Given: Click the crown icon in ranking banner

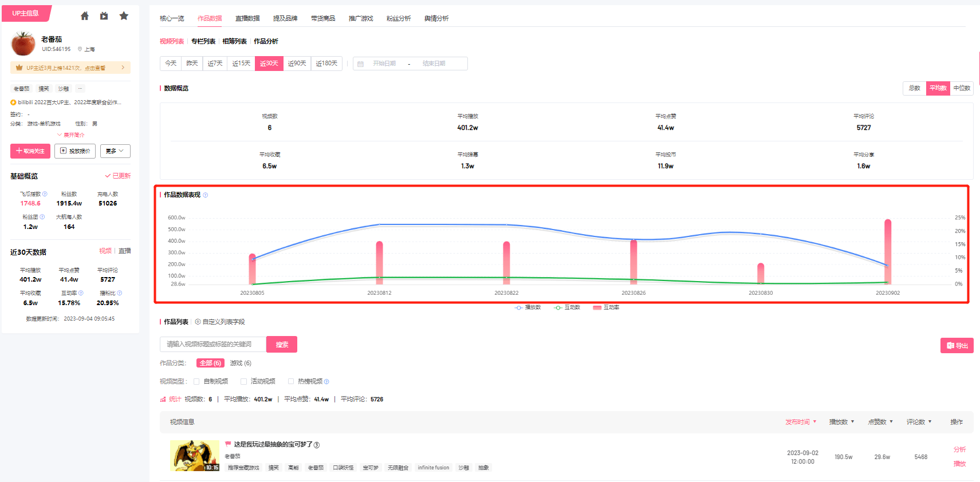Looking at the screenshot, I should pyautogui.click(x=19, y=68).
